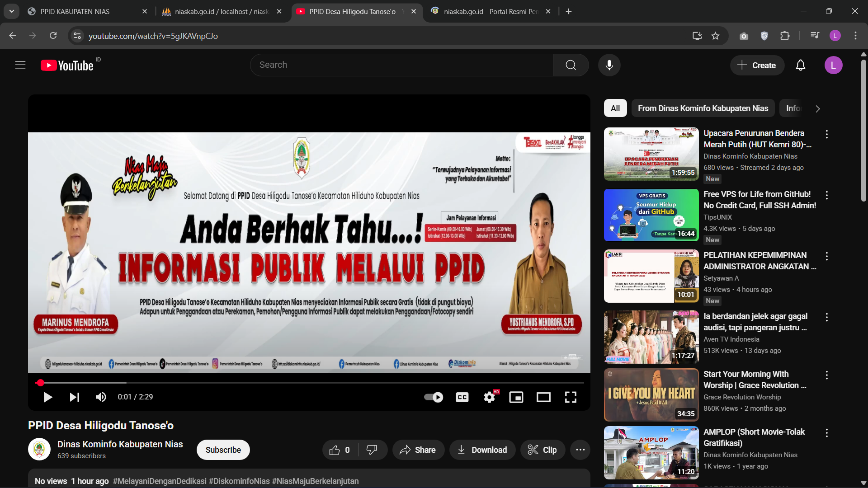
Task: Go to YouTube home via logo
Action: coord(67,66)
